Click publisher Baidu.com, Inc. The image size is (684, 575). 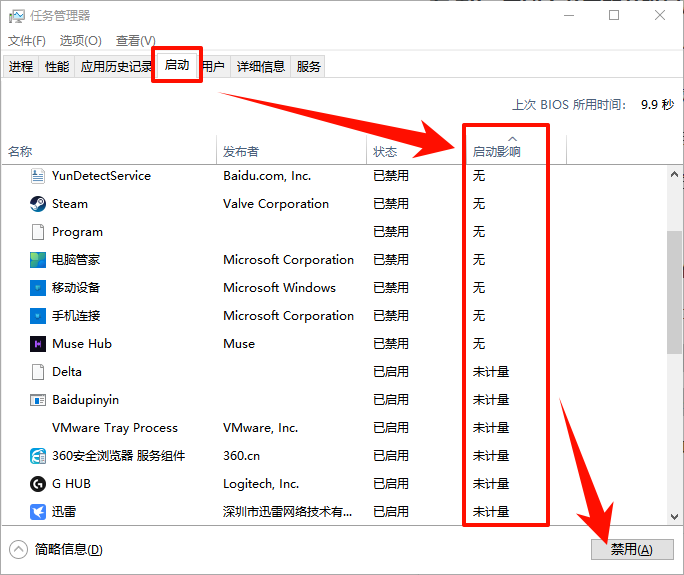(x=267, y=176)
